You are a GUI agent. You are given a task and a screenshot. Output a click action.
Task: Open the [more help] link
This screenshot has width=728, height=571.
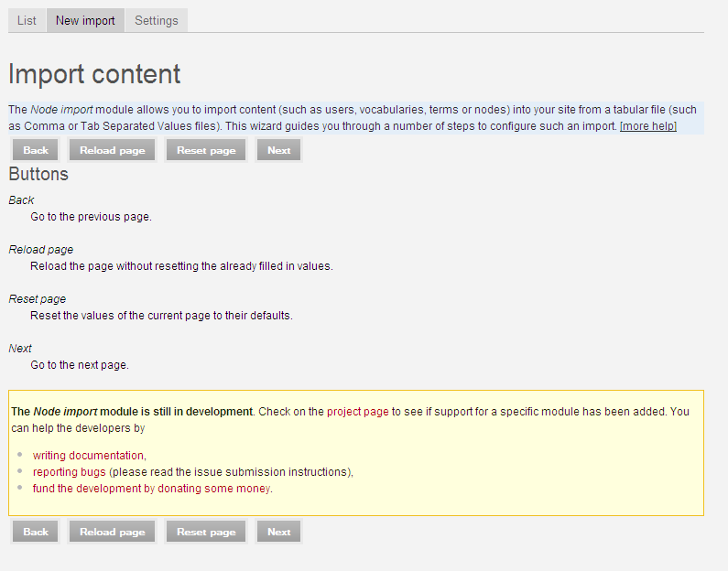tap(648, 126)
